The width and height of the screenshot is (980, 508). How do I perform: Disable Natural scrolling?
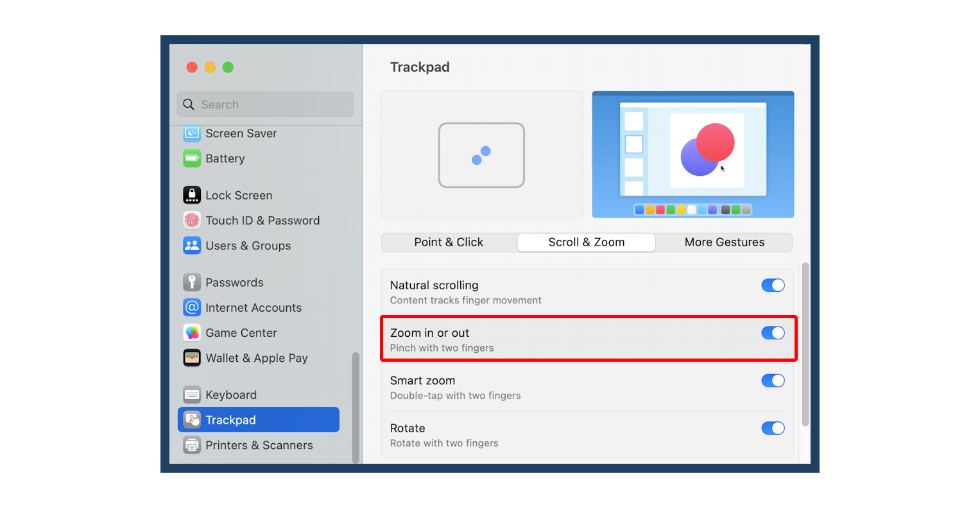tap(773, 285)
